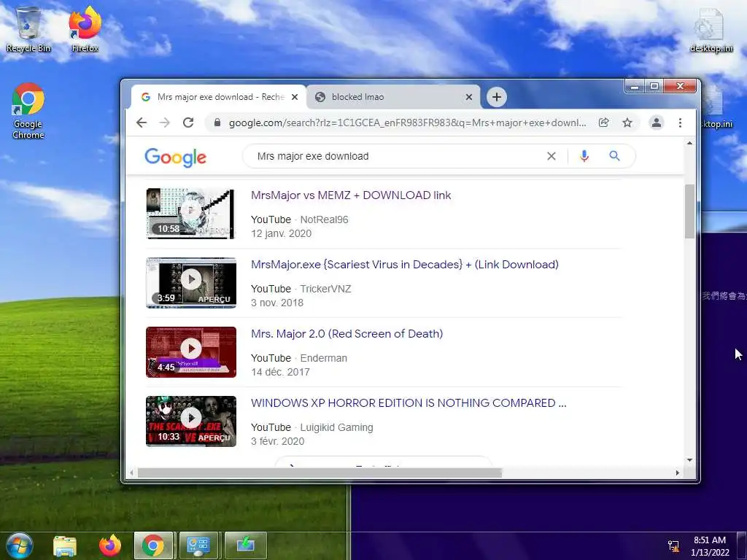Screen dimensions: 747x560
Task: Click the scroll-right arrow at the bottom
Action: 678,472
